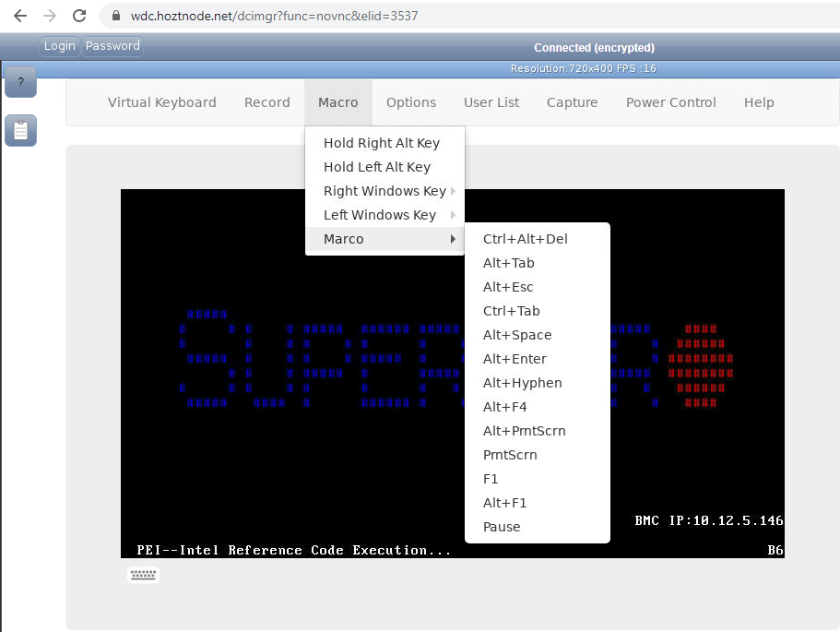This screenshot has height=632, width=840.
Task: Send Alt+F1 macro
Action: tap(538, 503)
